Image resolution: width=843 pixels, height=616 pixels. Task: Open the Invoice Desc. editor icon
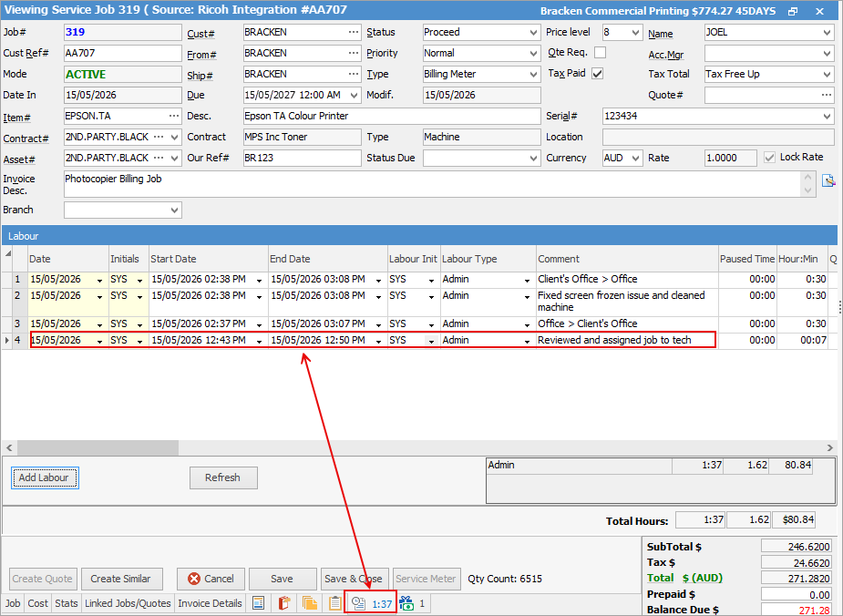coord(828,180)
